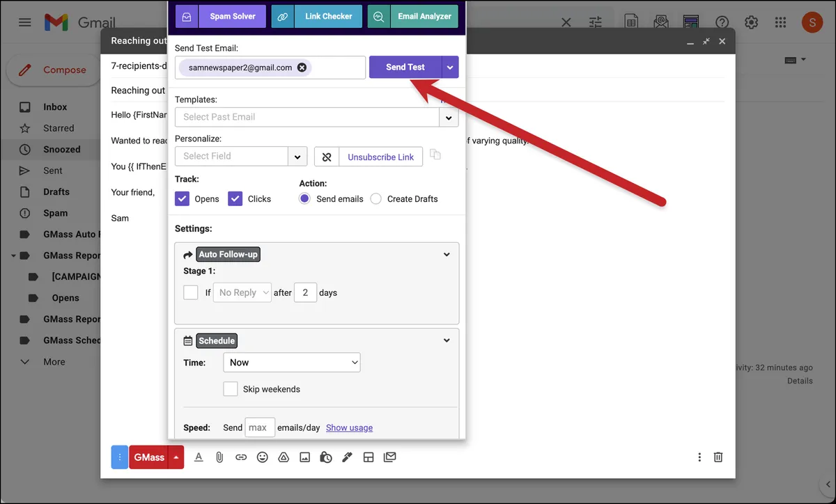Choose a layout with the layout icon
836x504 pixels.
click(369, 457)
